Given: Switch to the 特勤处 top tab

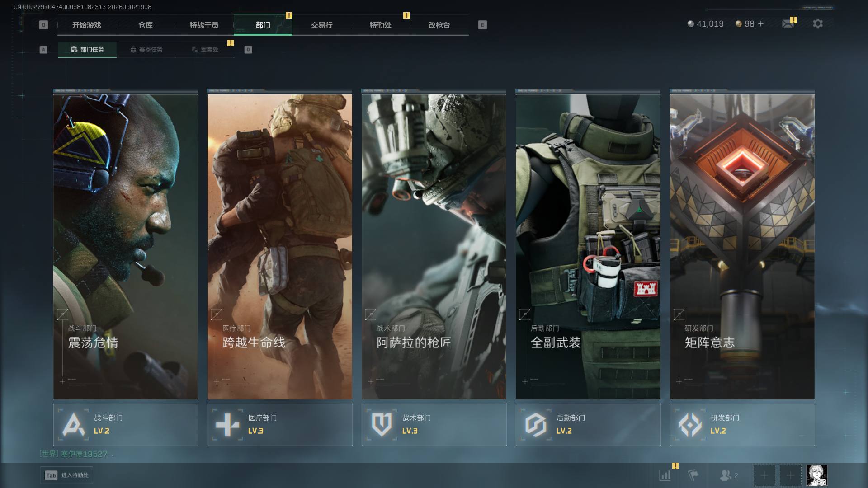Looking at the screenshot, I should pyautogui.click(x=381, y=25).
